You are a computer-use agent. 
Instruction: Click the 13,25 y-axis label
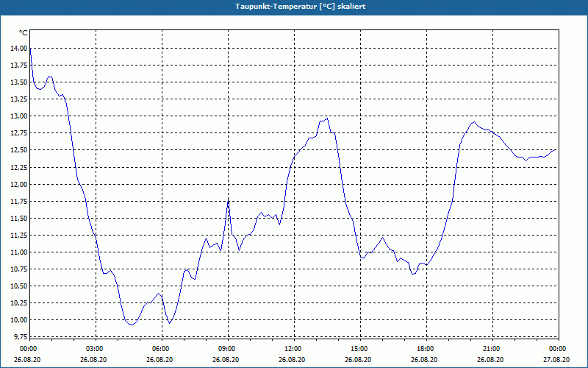pyautogui.click(x=19, y=99)
